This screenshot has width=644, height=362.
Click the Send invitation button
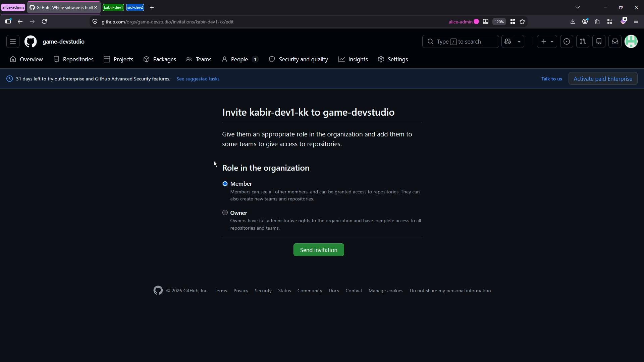click(x=319, y=250)
